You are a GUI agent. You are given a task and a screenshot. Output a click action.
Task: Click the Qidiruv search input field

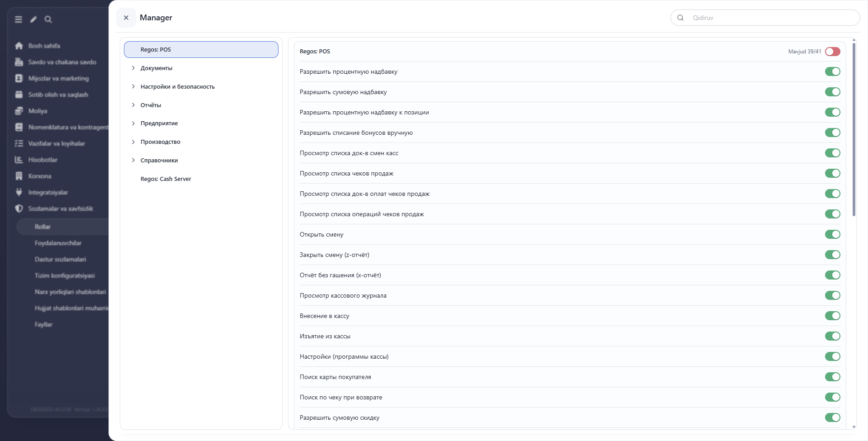coord(765,18)
